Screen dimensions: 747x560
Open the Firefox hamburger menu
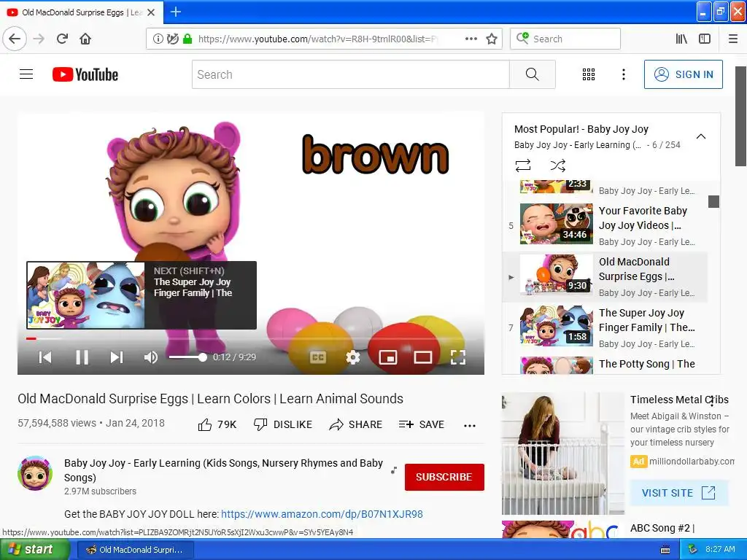[x=733, y=39]
